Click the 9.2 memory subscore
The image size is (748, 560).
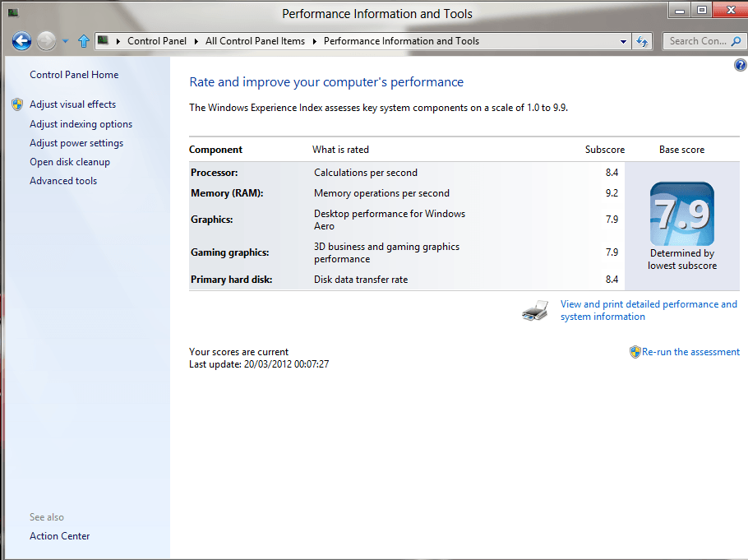point(612,193)
